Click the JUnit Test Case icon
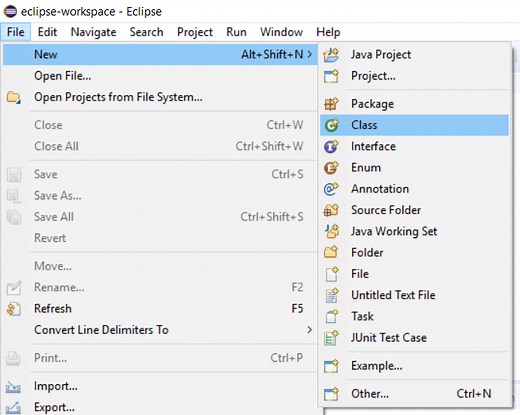Screen dimensions: 520x415 pos(331,338)
